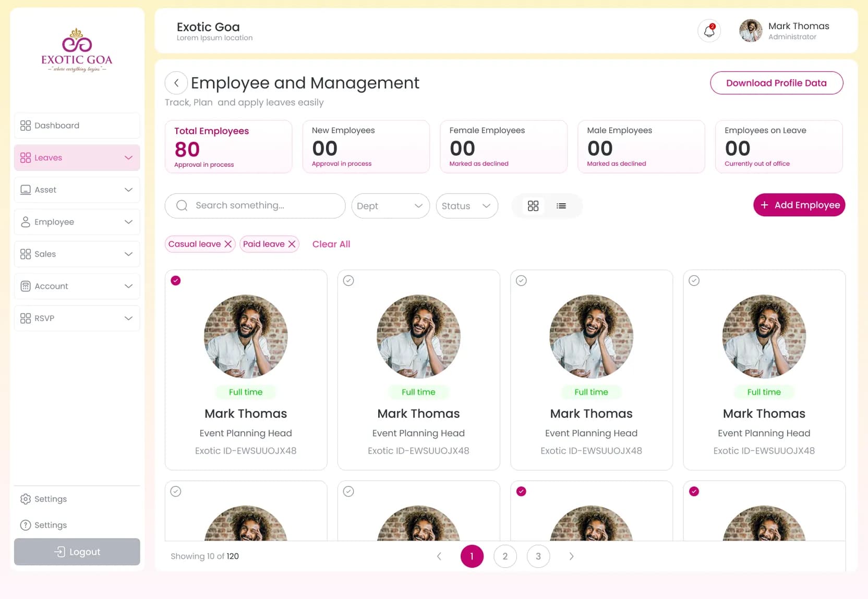Uncheck the third employee card in the bottom row

[521, 491]
